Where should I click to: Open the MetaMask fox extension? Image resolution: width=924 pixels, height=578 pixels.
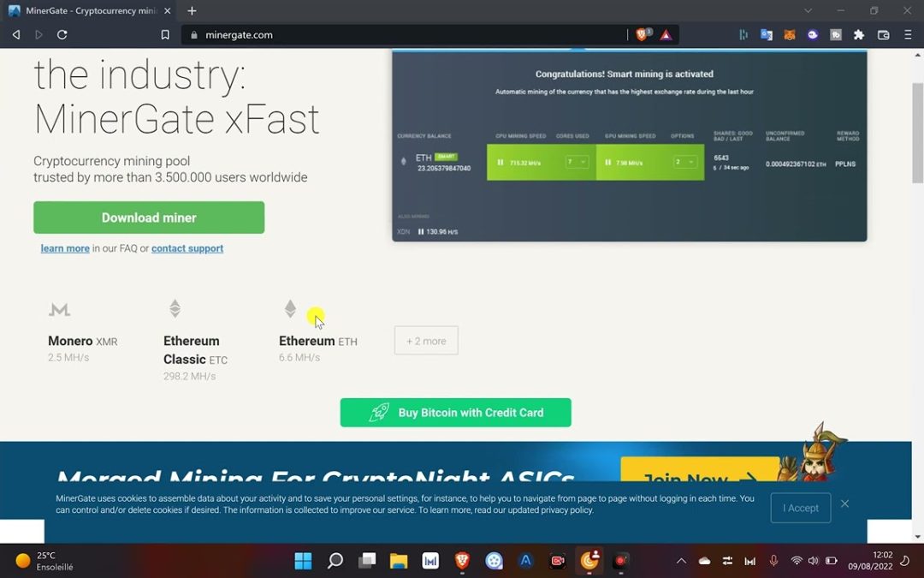click(790, 35)
